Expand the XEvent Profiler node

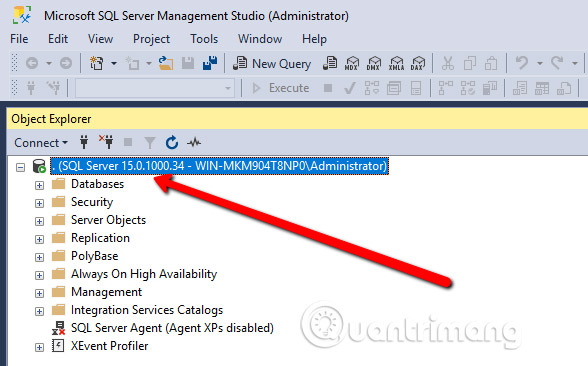click(39, 347)
